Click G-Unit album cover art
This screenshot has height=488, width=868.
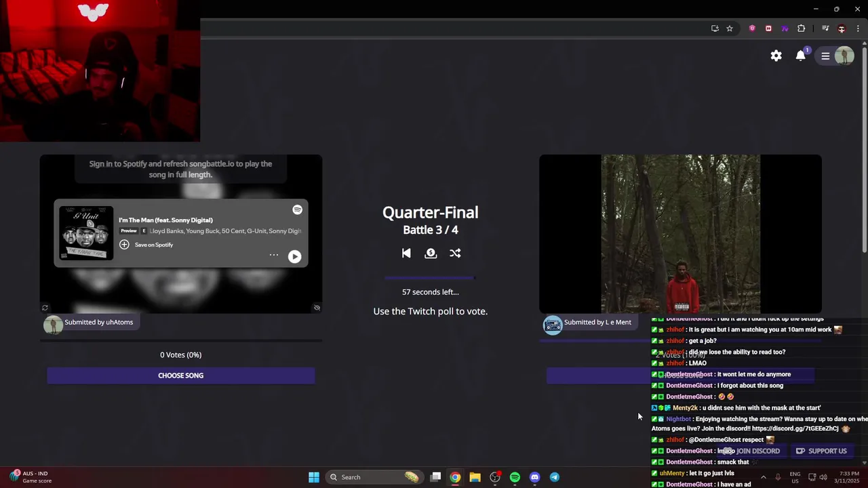point(86,232)
